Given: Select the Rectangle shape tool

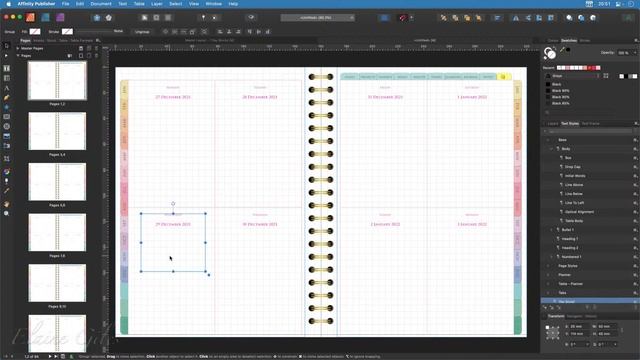Looking at the screenshot, I should click(7, 117).
